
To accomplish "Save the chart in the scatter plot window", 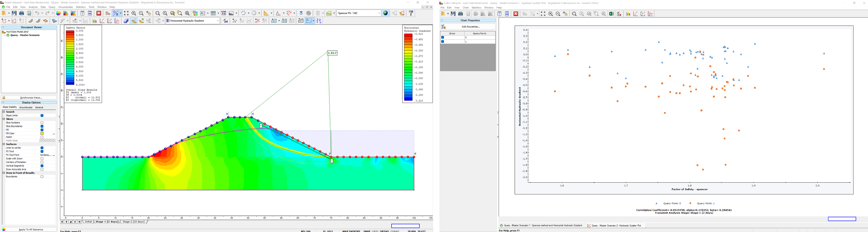I will click(453, 14).
